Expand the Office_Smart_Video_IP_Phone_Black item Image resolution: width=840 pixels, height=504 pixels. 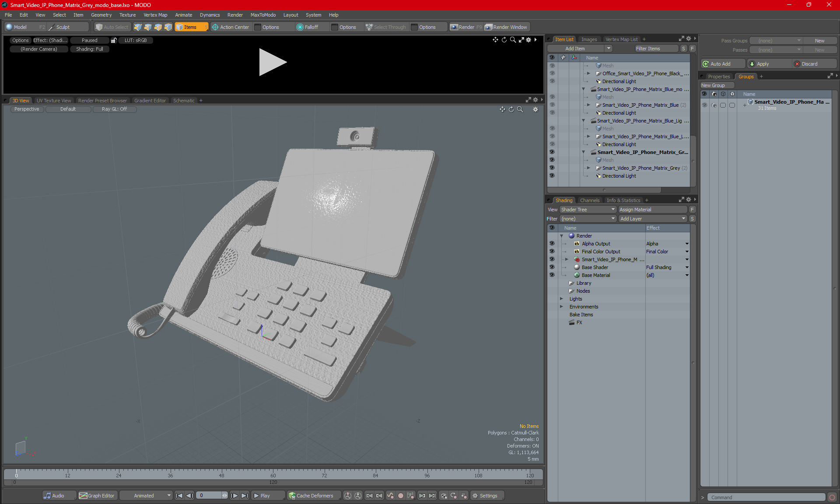click(588, 73)
